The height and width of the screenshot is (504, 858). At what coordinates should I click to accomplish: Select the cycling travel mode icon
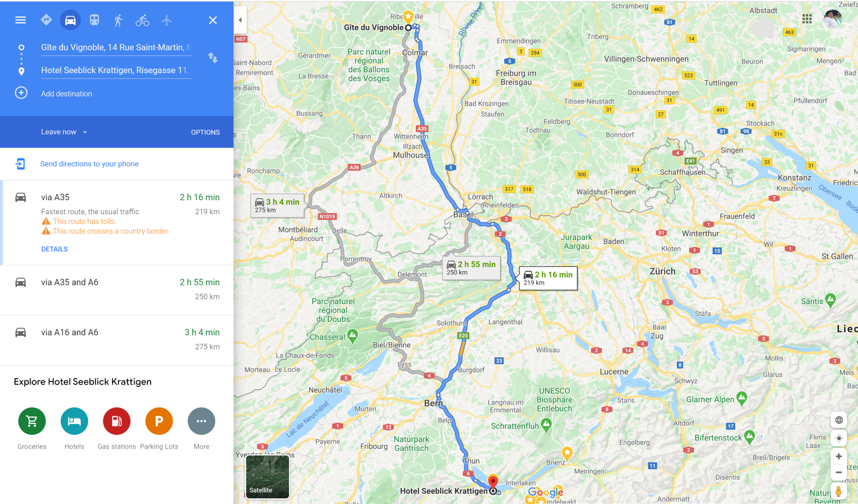(142, 20)
